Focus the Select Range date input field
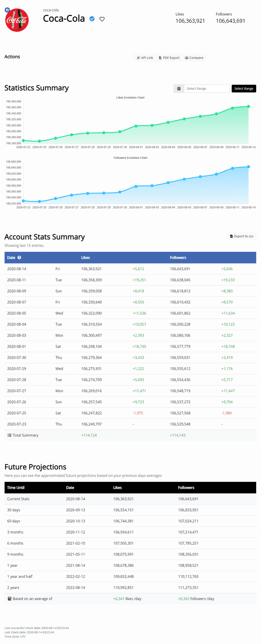261x644 pixels. (207, 89)
